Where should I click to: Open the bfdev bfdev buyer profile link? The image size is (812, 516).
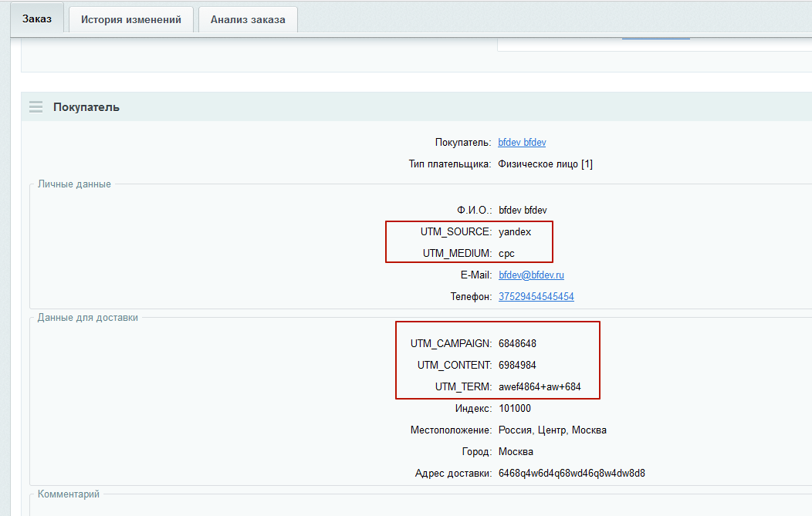tap(522, 143)
